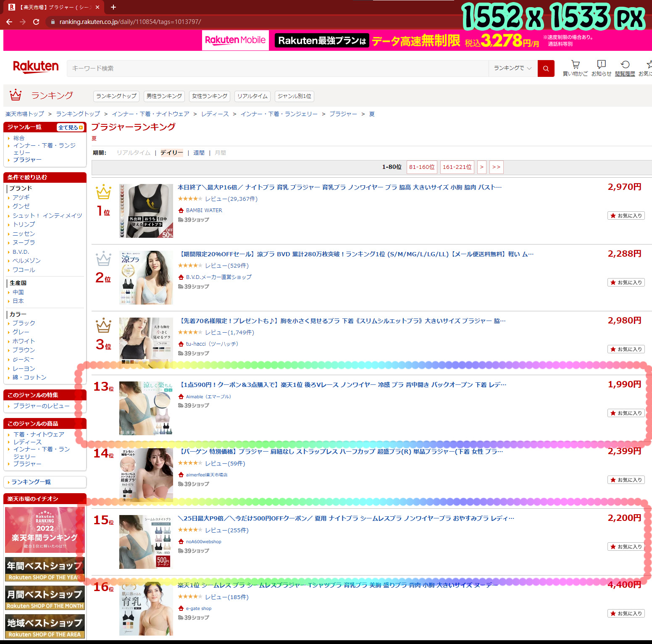Viewport: 652px width, 644px height.
Task: Open the ランキングトップ tab
Action: pos(116,96)
